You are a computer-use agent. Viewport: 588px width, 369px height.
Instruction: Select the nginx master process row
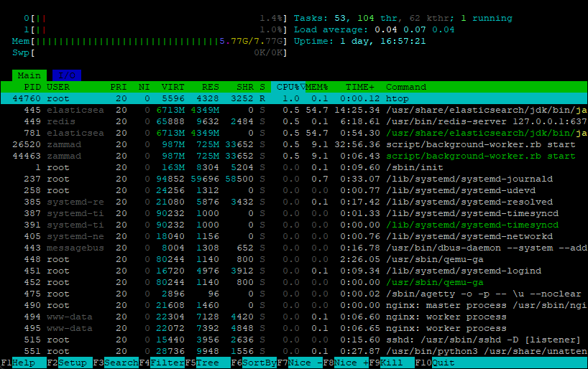click(294, 305)
